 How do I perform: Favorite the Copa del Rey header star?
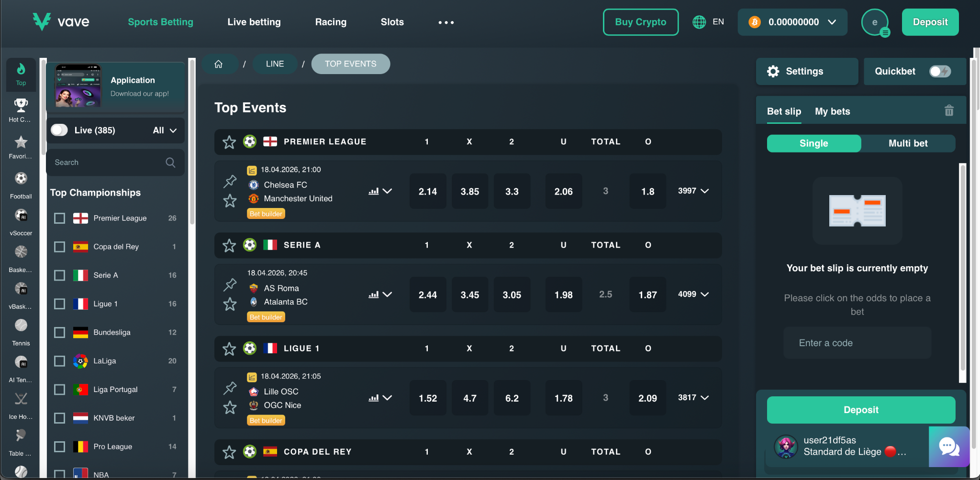click(229, 452)
